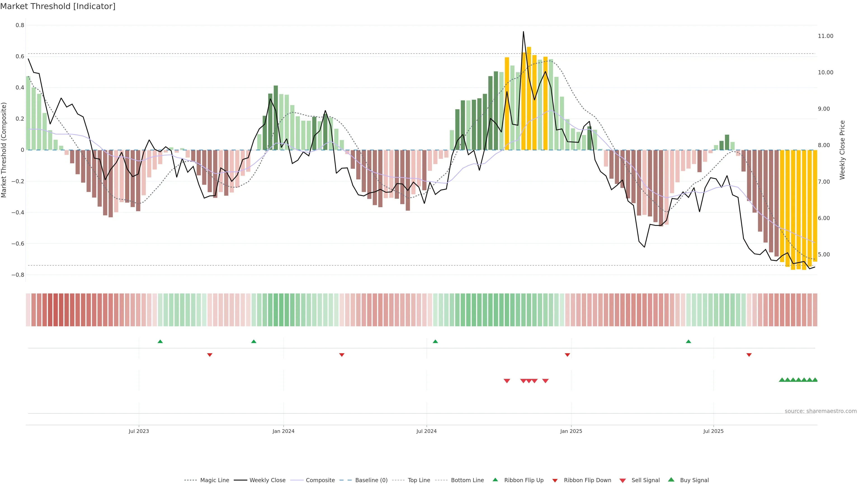Click Ribbon Flip Down marker after Jul 2025
This screenshot has height=488, width=868.
pyautogui.click(x=749, y=355)
